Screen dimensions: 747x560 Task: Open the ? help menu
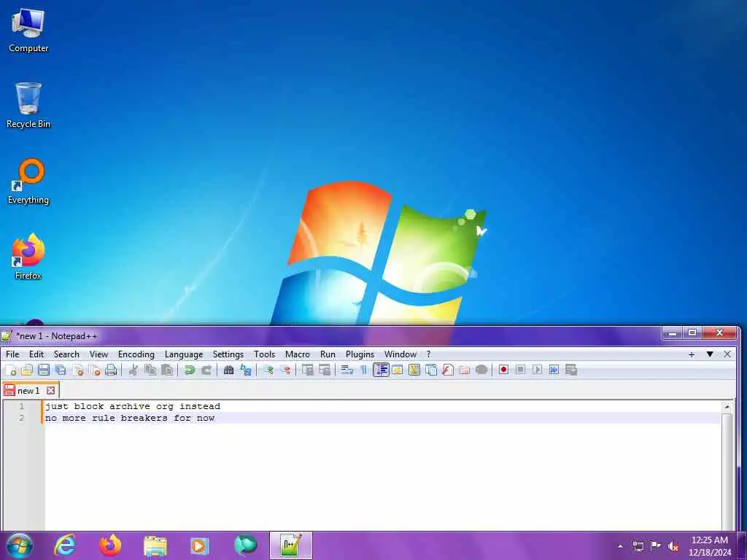coord(428,354)
